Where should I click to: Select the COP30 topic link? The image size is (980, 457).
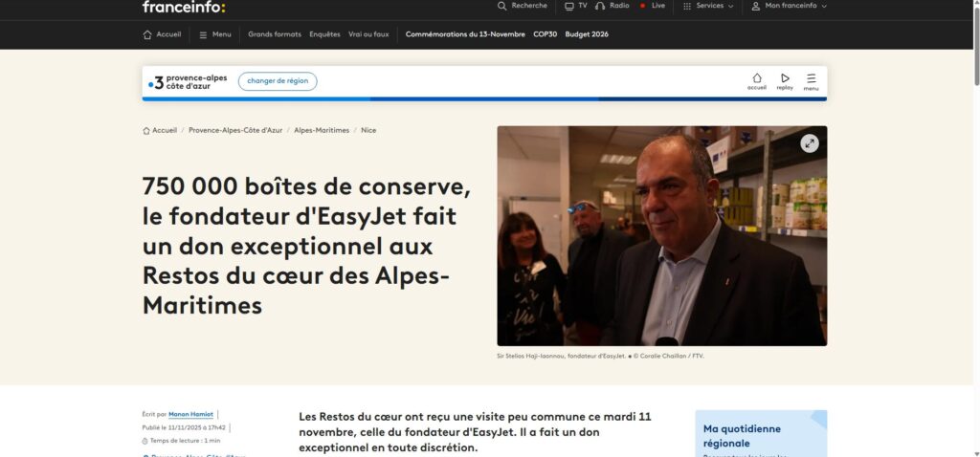[x=545, y=34]
